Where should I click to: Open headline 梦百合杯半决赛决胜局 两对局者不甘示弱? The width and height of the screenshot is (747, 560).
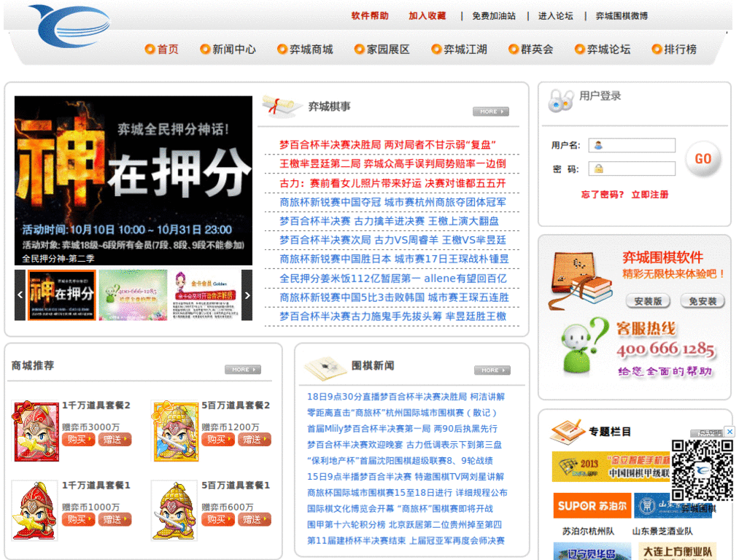(387, 145)
